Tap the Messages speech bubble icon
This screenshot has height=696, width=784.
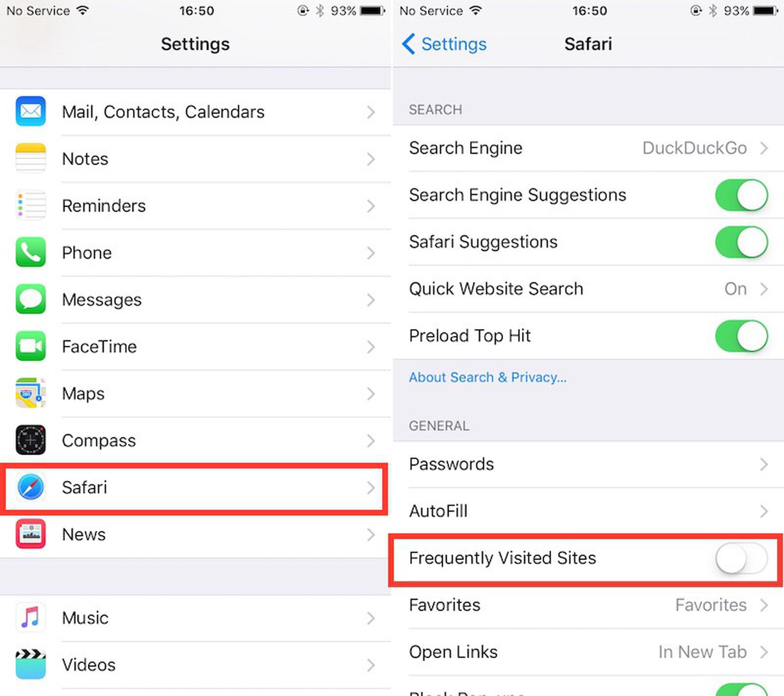pos(30,299)
